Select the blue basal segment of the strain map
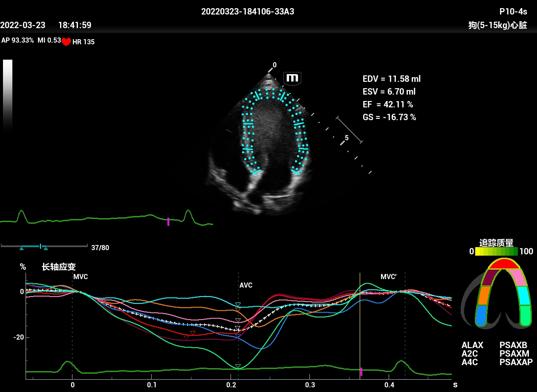The height and width of the screenshot is (392, 537). 481,316
